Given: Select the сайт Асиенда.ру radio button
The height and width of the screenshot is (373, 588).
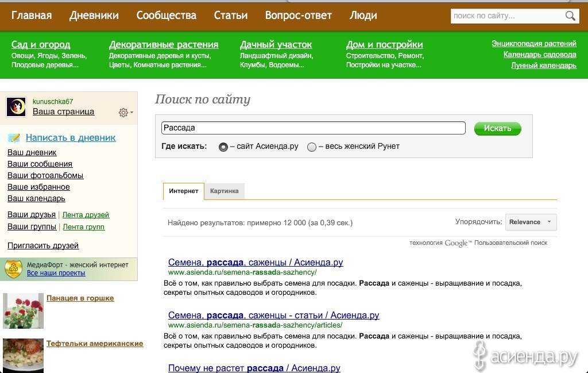Looking at the screenshot, I should point(223,147).
